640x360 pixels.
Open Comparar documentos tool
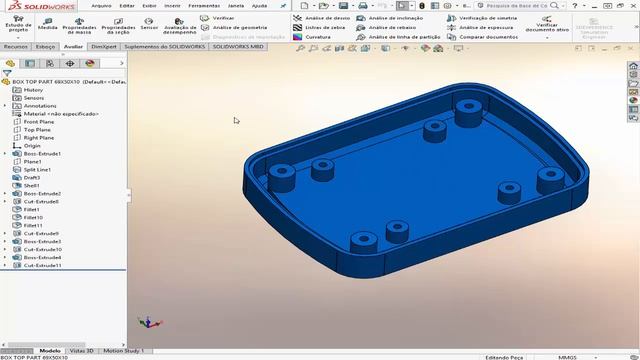click(482, 37)
